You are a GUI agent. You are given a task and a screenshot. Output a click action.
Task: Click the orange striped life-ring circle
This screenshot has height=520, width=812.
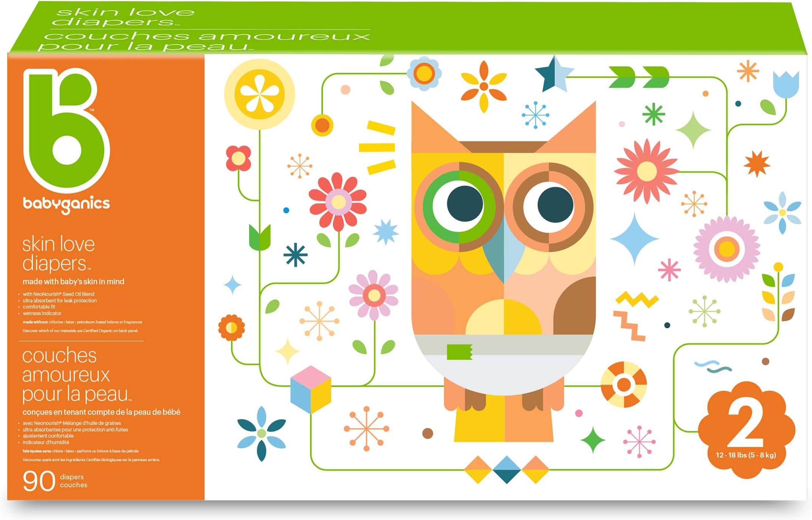tap(624, 384)
